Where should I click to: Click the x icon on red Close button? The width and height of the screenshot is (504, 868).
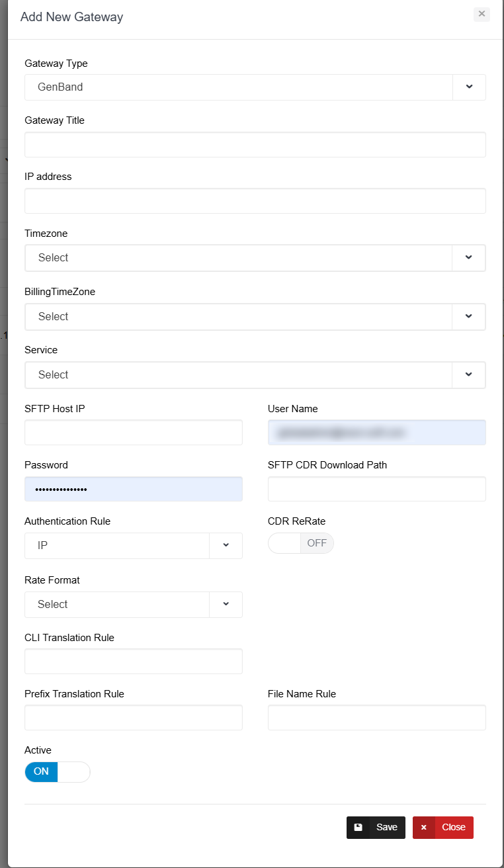click(x=424, y=827)
